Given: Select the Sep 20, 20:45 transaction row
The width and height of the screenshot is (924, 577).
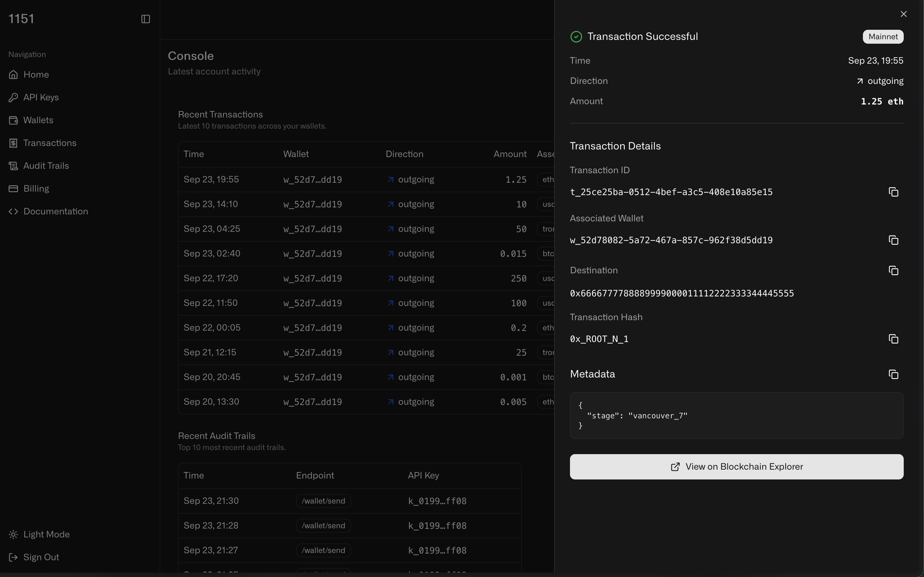Looking at the screenshot, I should click(366, 377).
